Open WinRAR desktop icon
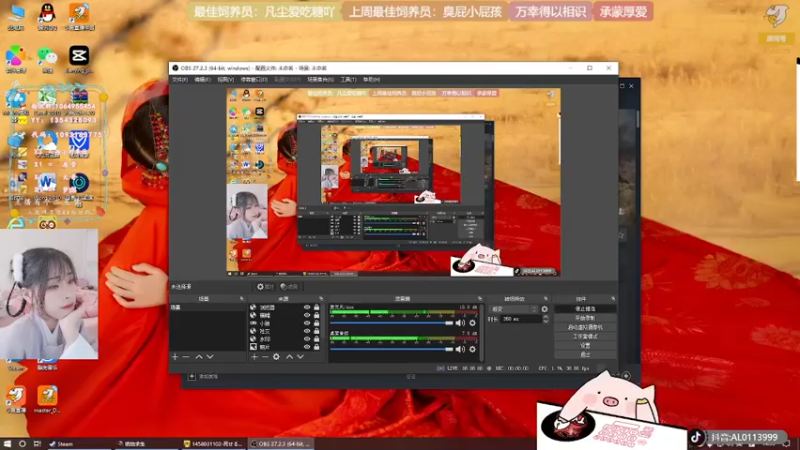Screen dimensions: 800x450 click(79, 99)
